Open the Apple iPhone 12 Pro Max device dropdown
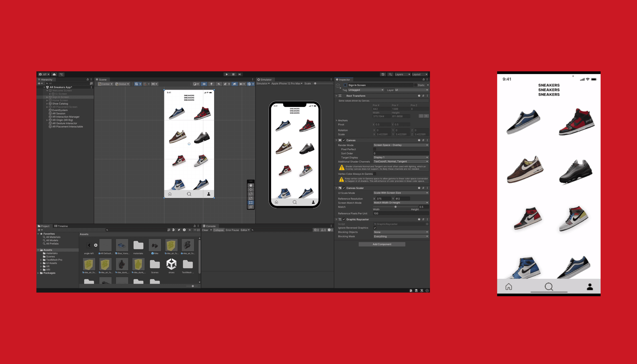The image size is (637, 364). [x=287, y=83]
